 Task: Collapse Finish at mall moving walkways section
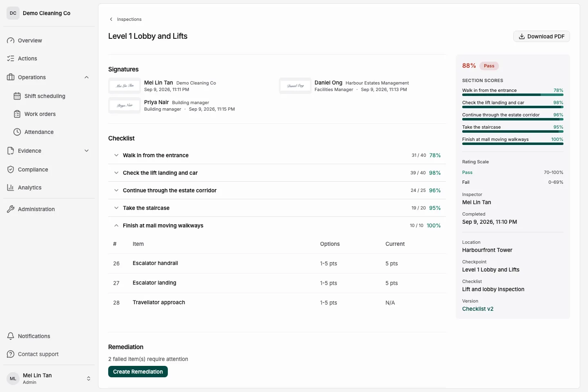pos(277,225)
